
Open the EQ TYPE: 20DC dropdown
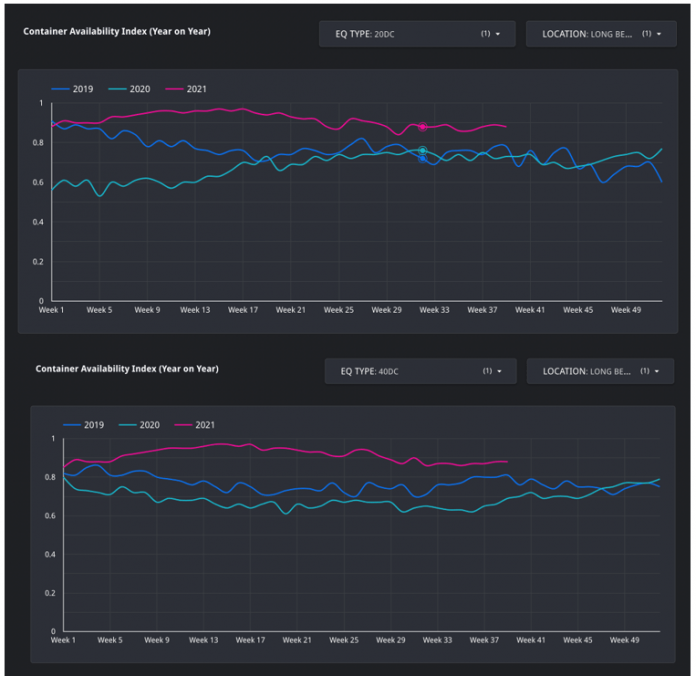point(417,34)
